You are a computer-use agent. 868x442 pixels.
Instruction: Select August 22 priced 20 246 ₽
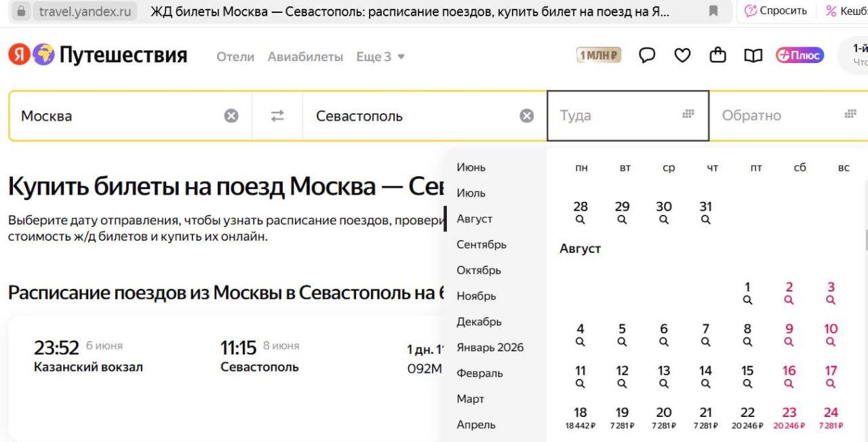click(747, 418)
